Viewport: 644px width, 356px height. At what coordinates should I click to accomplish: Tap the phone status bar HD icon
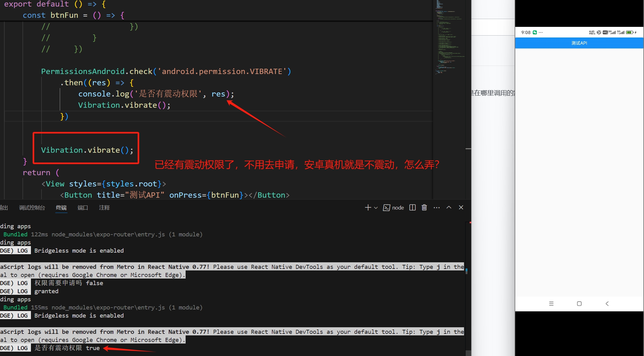(605, 32)
